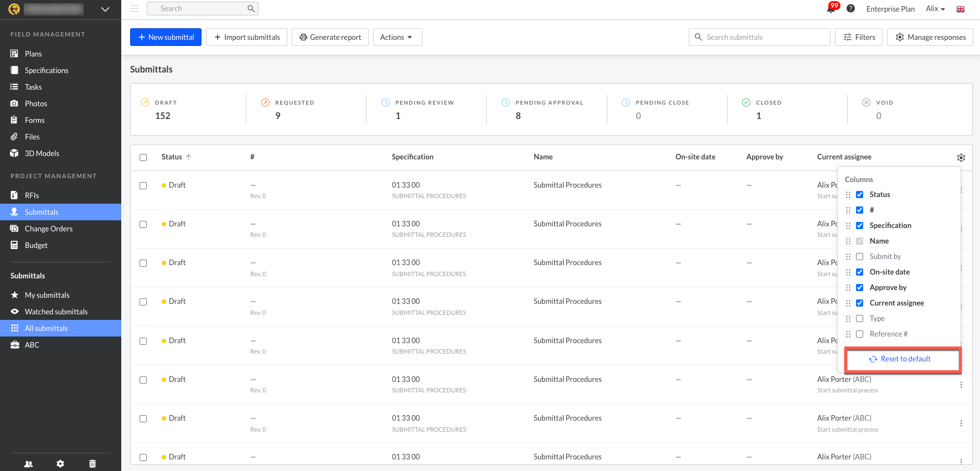Select All submittals in sidebar
This screenshot has width=980, height=471.
(x=60, y=328)
